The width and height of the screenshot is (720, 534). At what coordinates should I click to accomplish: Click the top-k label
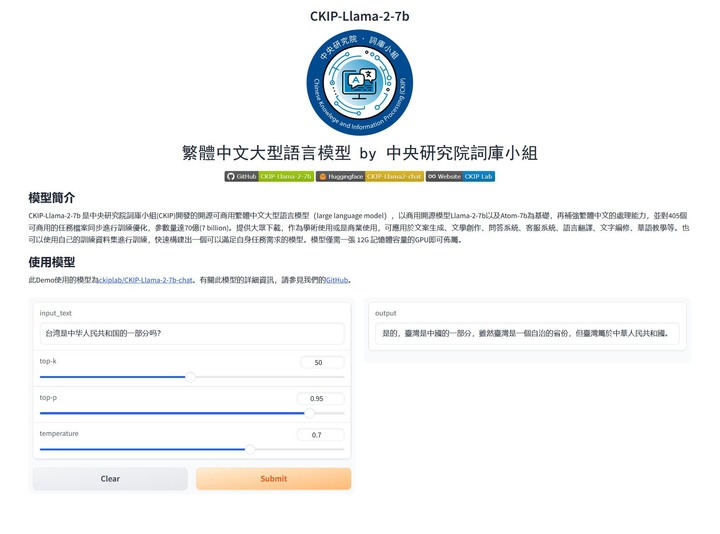point(48,361)
